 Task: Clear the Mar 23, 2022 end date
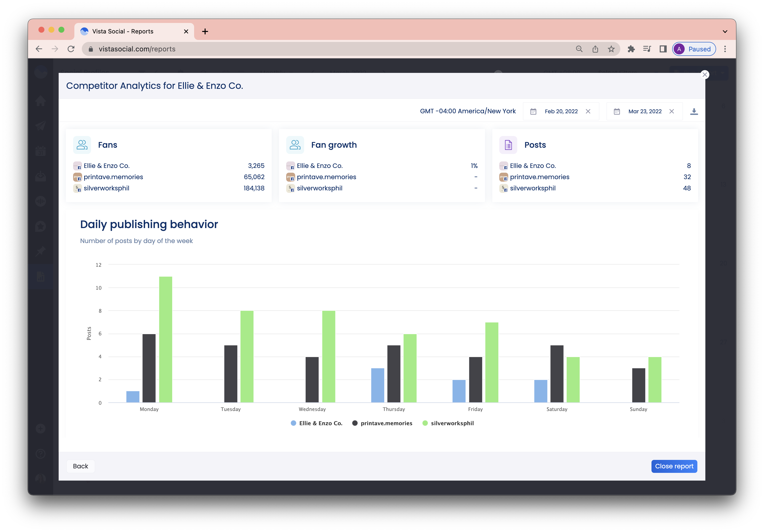point(671,112)
